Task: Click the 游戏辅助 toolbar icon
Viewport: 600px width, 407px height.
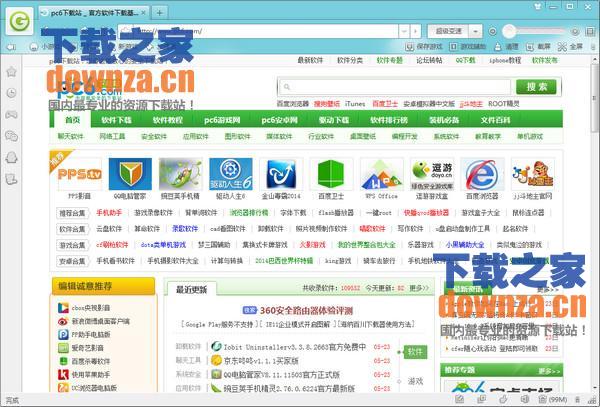Action: tap(453, 47)
